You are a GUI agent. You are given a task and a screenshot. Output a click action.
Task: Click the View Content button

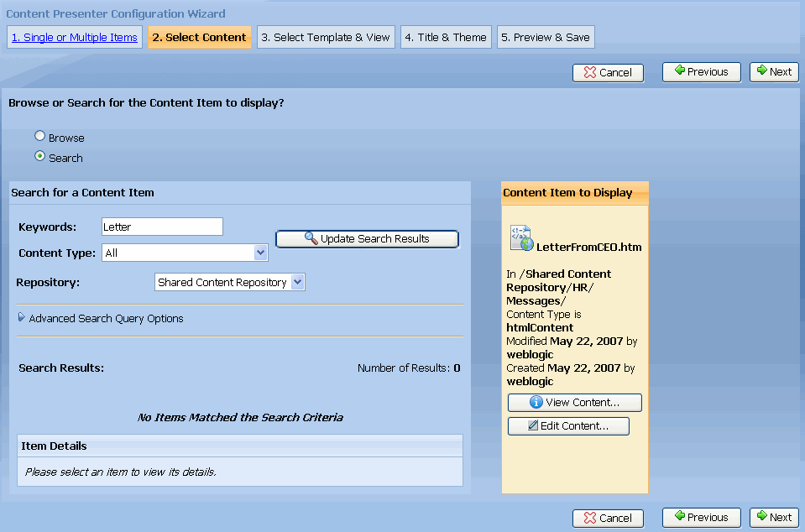[x=574, y=403]
